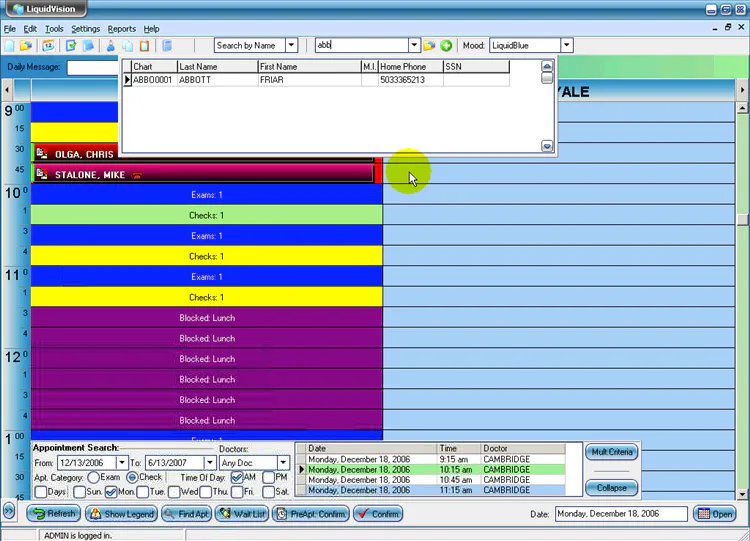Screen dimensions: 750x541
Task: Click the Open button beside the date
Action: pos(715,514)
